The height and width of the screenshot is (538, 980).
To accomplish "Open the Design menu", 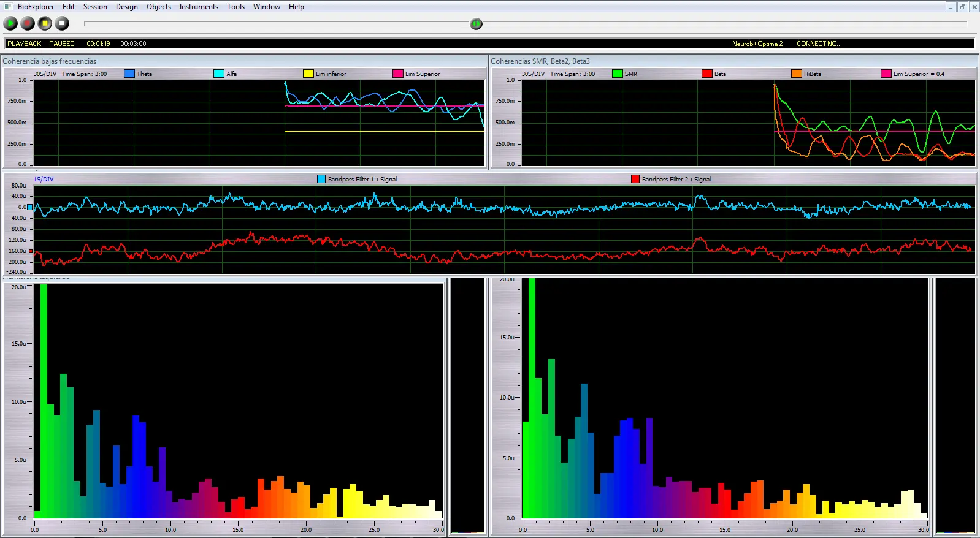I will [127, 7].
